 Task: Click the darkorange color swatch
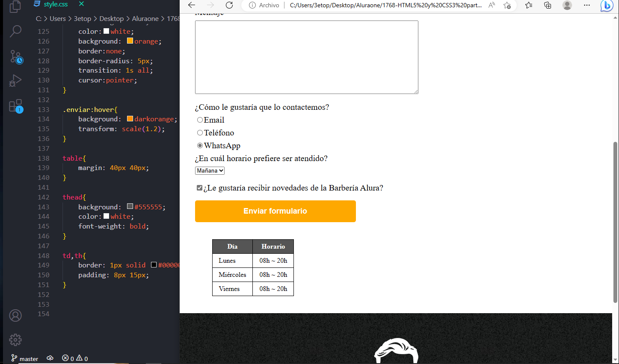click(130, 119)
